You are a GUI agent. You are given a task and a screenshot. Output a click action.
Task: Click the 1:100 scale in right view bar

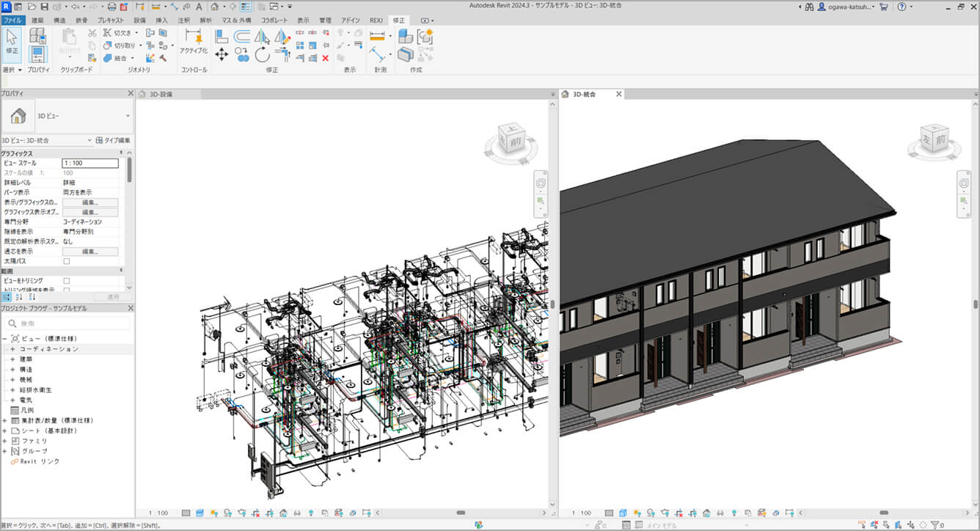pos(580,513)
